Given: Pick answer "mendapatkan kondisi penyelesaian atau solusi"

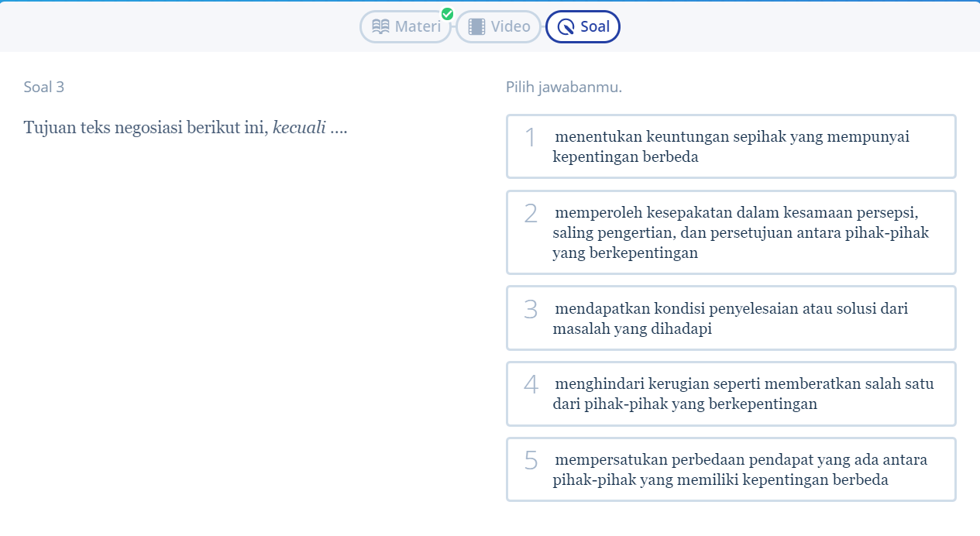Looking at the screenshot, I should (x=731, y=318).
